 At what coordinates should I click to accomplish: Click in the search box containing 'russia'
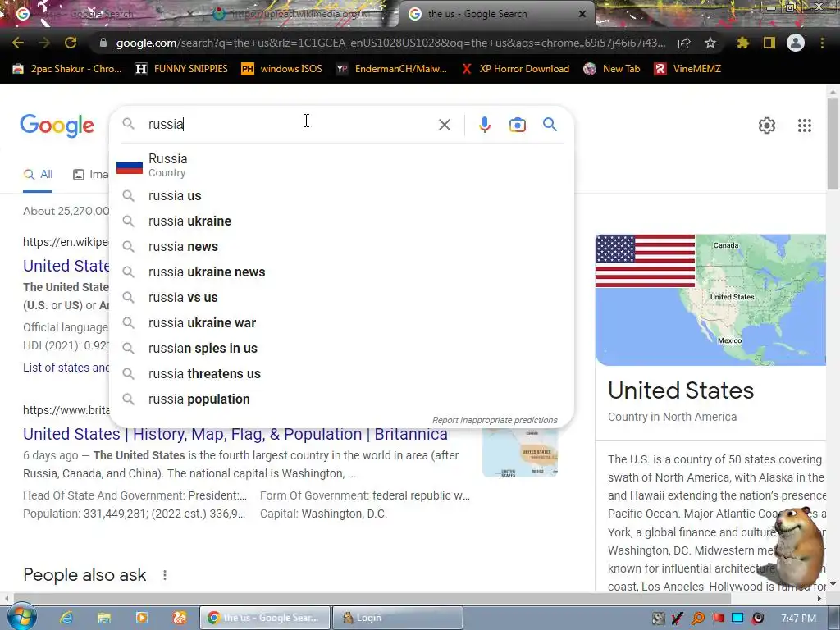[x=290, y=125]
